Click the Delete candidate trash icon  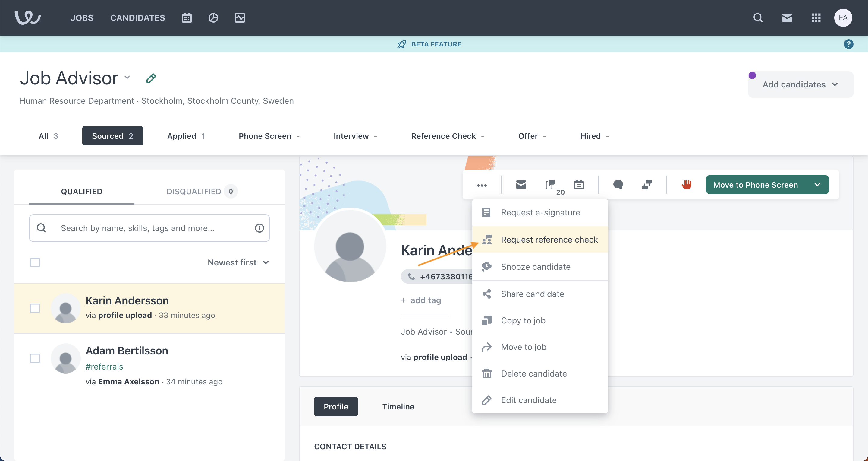tap(486, 374)
